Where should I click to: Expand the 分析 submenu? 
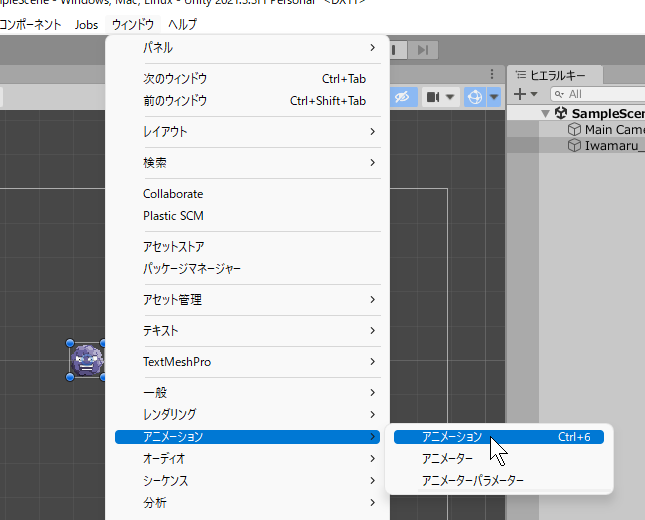[247, 503]
